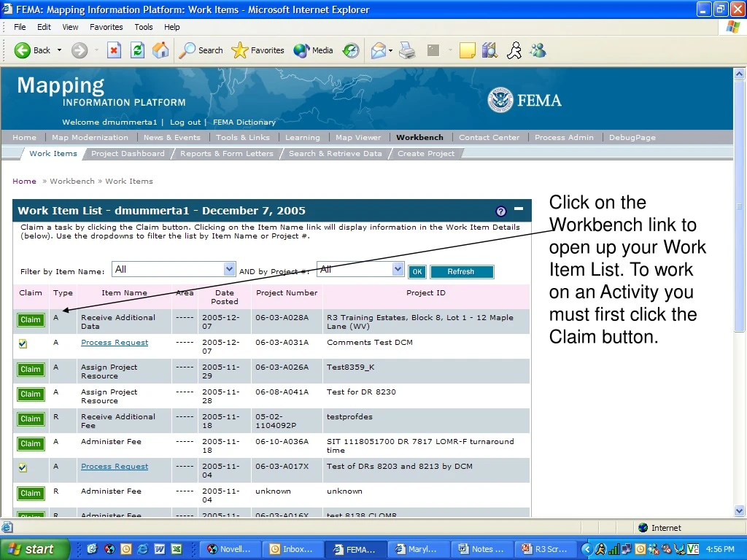Switch to the Inbox taskbar window
The height and width of the screenshot is (560, 747).
click(293, 549)
